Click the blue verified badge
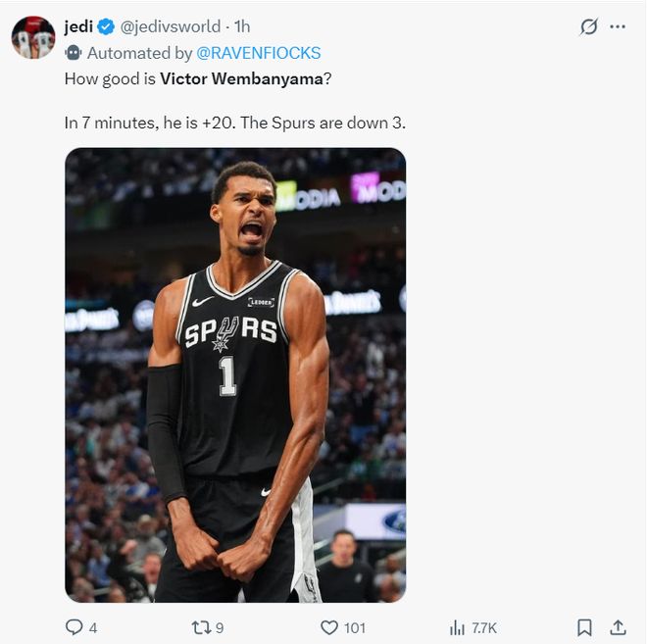647x644 pixels. pos(106,27)
